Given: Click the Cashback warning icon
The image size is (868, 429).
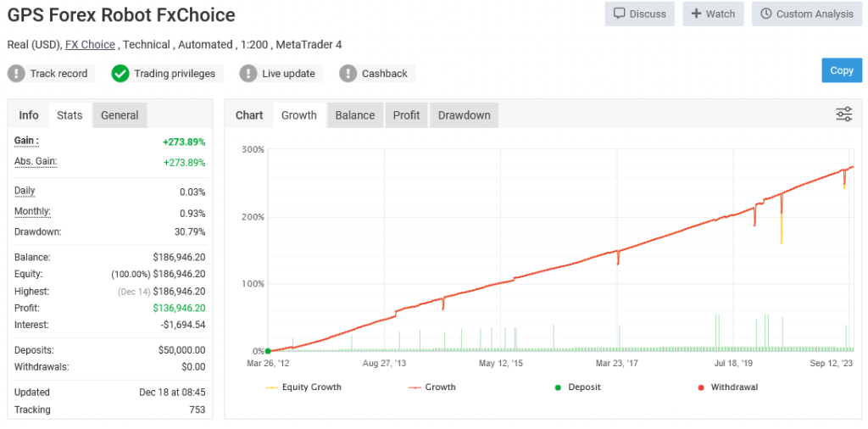Looking at the screenshot, I should click(x=348, y=74).
